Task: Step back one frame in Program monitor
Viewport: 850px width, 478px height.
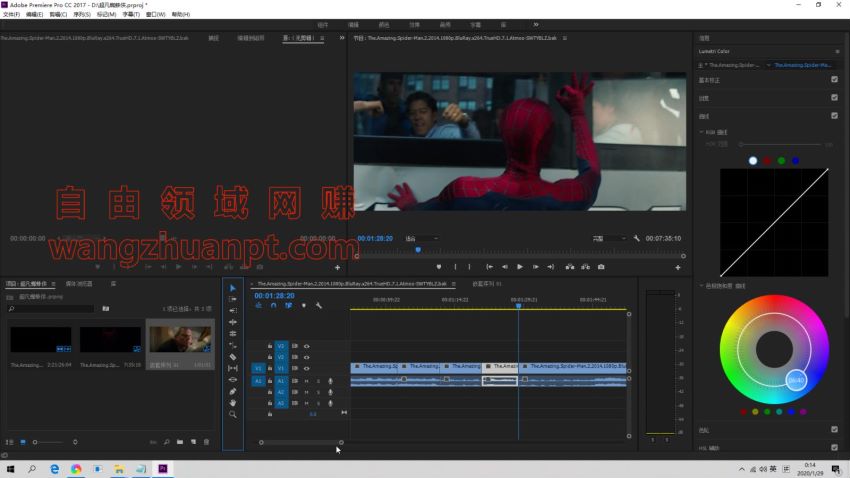Action: tap(505, 267)
